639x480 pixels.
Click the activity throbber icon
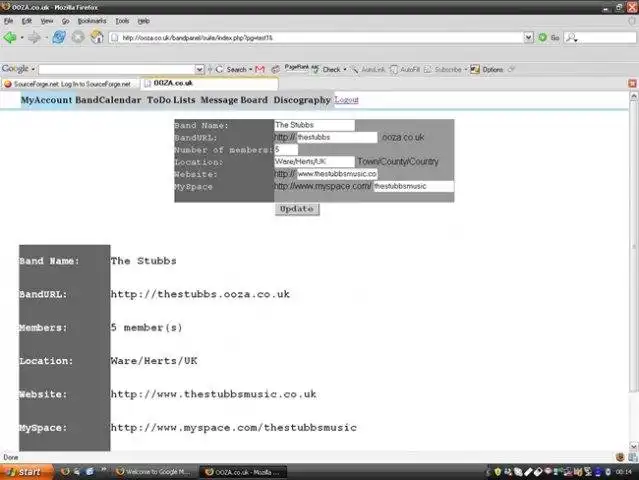(x=632, y=21)
